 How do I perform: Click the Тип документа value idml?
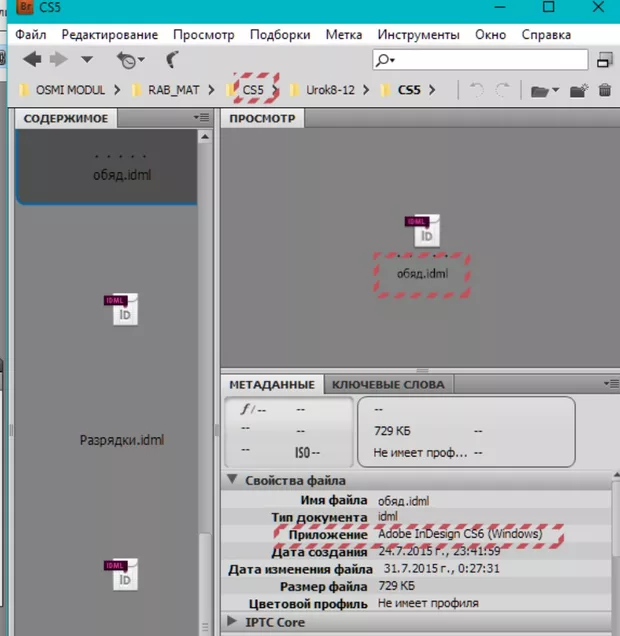tap(388, 517)
